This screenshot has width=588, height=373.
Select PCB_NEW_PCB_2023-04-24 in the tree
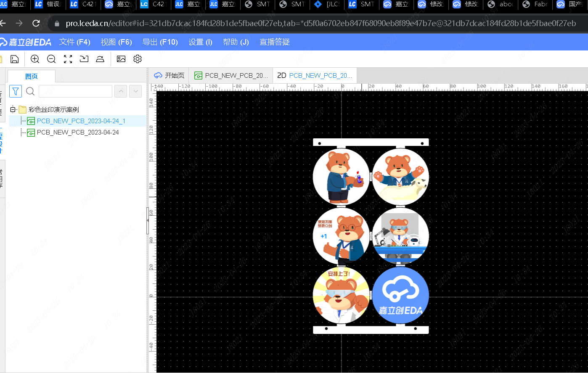pos(78,132)
